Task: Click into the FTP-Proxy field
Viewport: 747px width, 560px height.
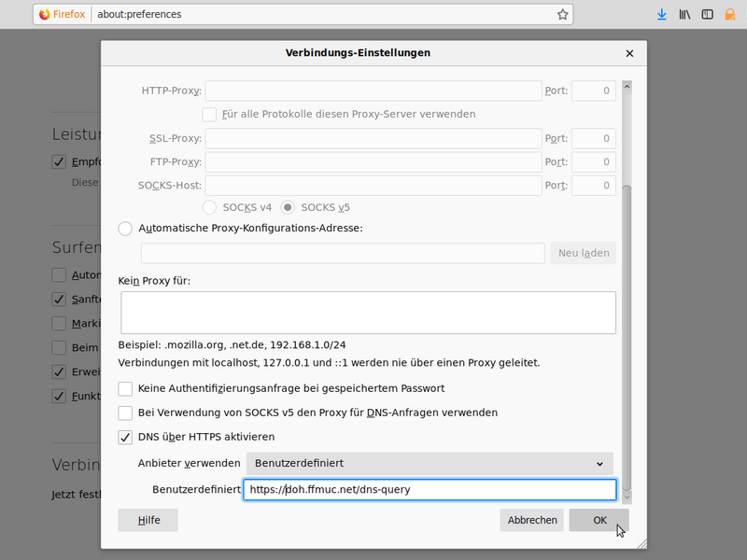Action: point(373,161)
